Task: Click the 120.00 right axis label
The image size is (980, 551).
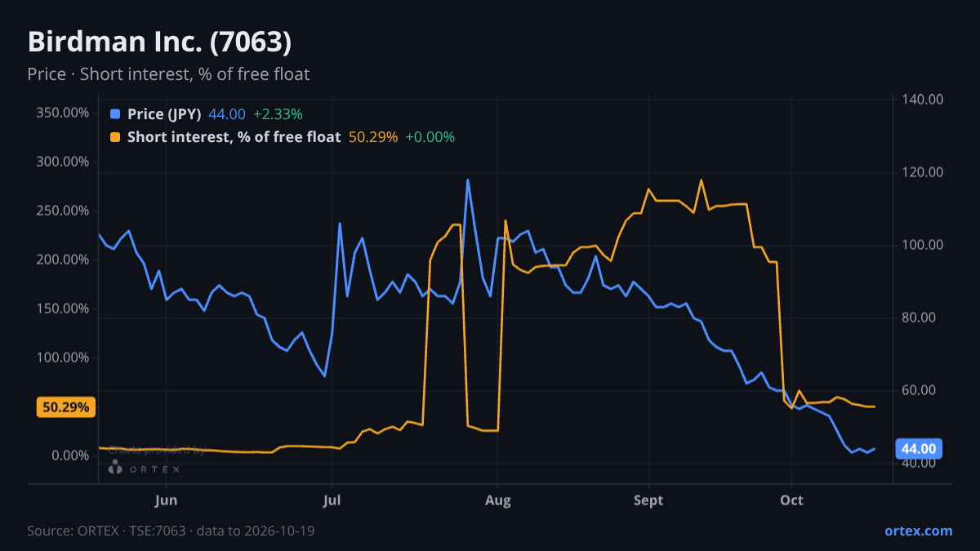Action: [x=923, y=172]
